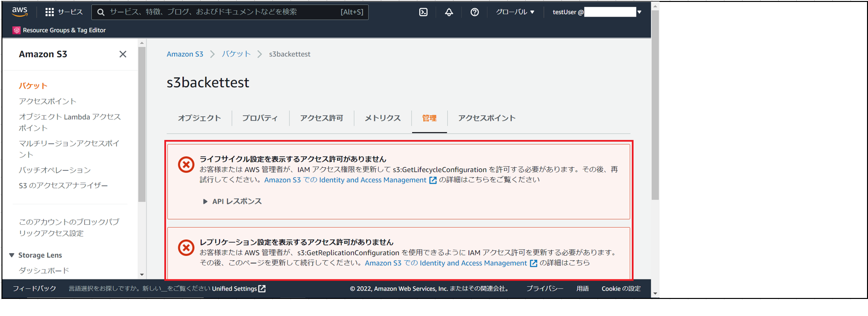Switch to the アクセス許可 tab

click(x=321, y=118)
